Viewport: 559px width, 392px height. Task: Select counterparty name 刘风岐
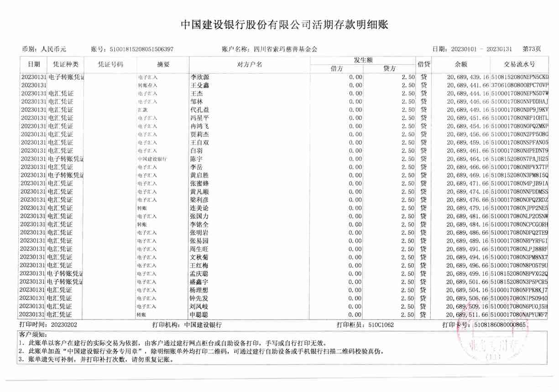coord(199,307)
